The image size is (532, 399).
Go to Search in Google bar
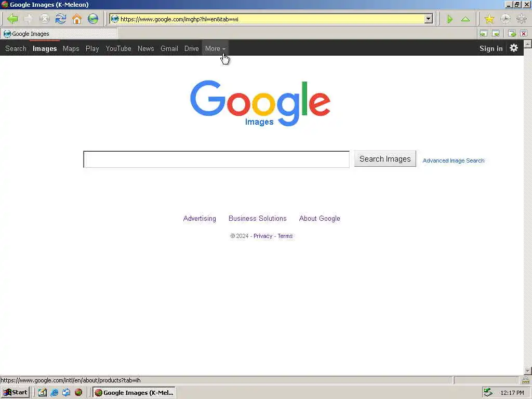pyautogui.click(x=16, y=48)
